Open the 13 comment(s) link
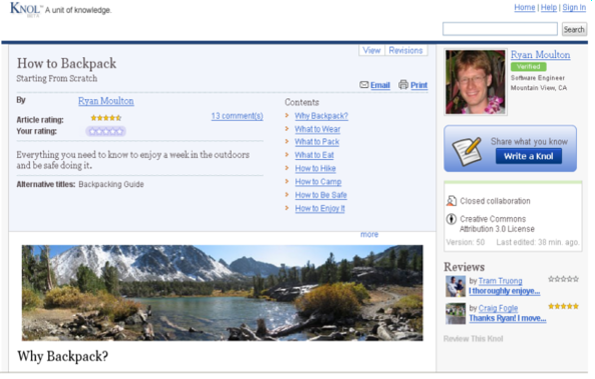 (237, 116)
